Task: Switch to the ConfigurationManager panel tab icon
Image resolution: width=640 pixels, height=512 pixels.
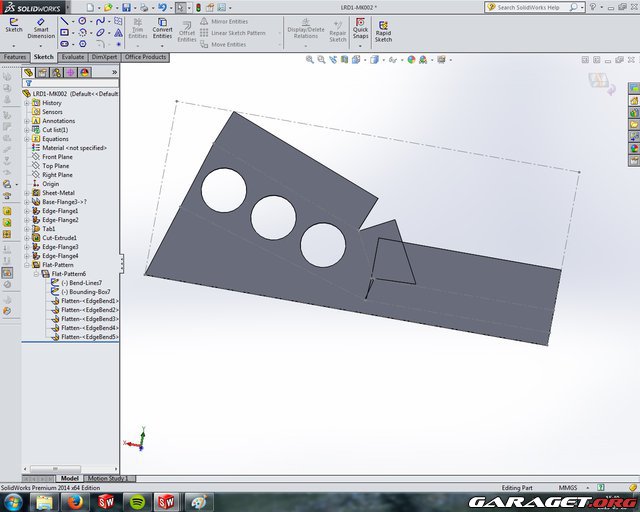Action: [56, 72]
